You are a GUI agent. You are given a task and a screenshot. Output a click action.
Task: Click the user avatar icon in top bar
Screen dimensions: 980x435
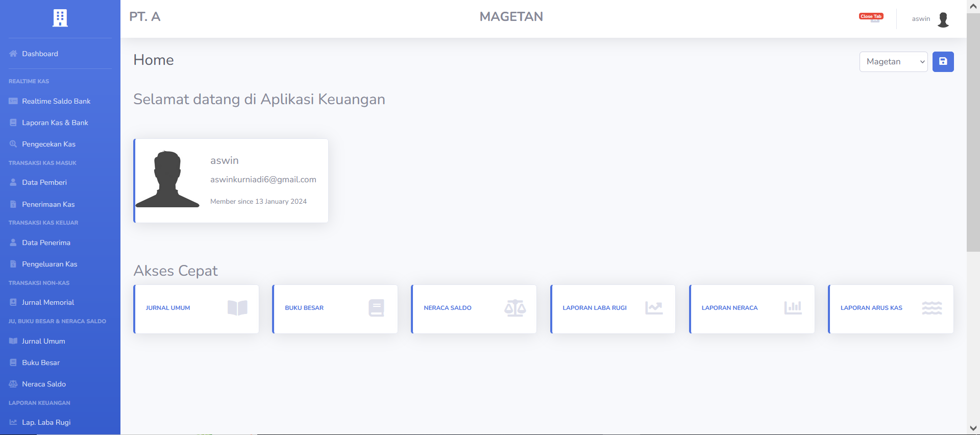point(943,19)
